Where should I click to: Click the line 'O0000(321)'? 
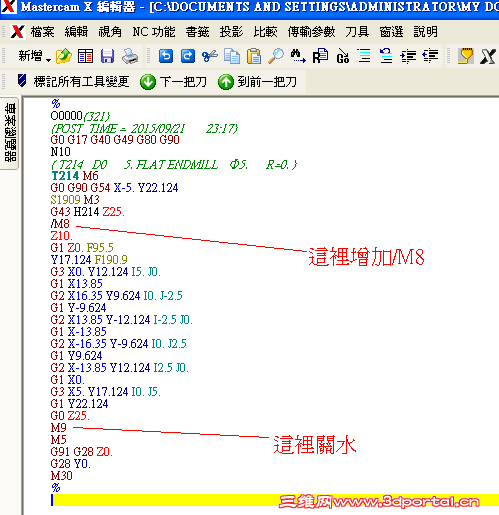click(x=80, y=116)
